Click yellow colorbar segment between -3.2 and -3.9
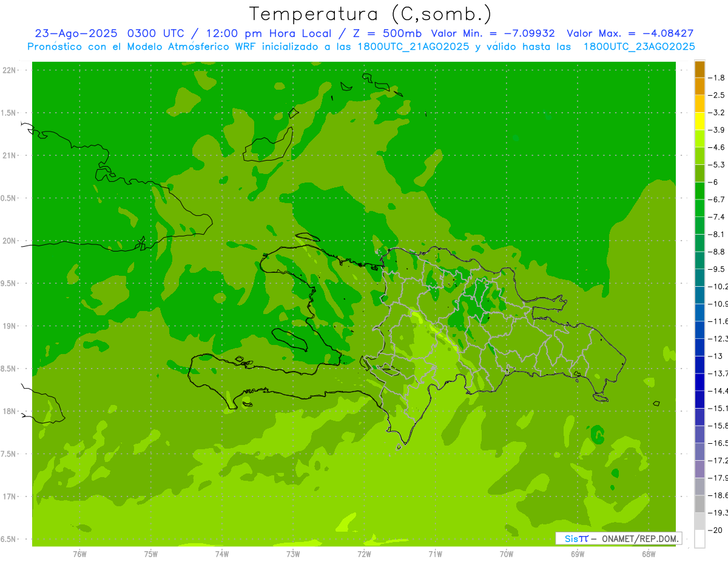This screenshot has height=562, width=728. point(699,121)
